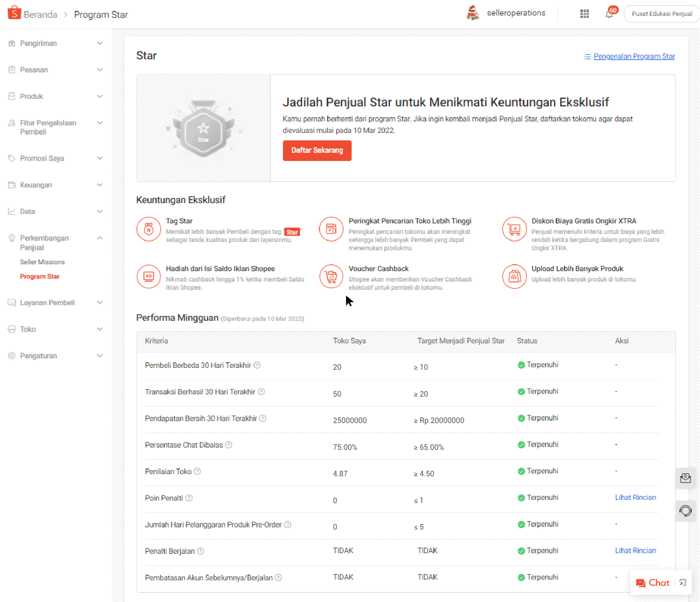
Task: Open Seller Missions submenu item
Action: tap(42, 262)
